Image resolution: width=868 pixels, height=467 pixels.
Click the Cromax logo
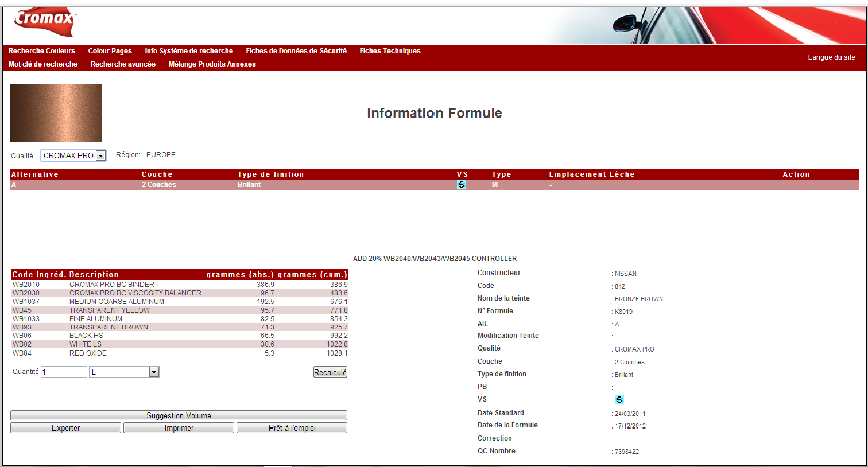coord(45,21)
